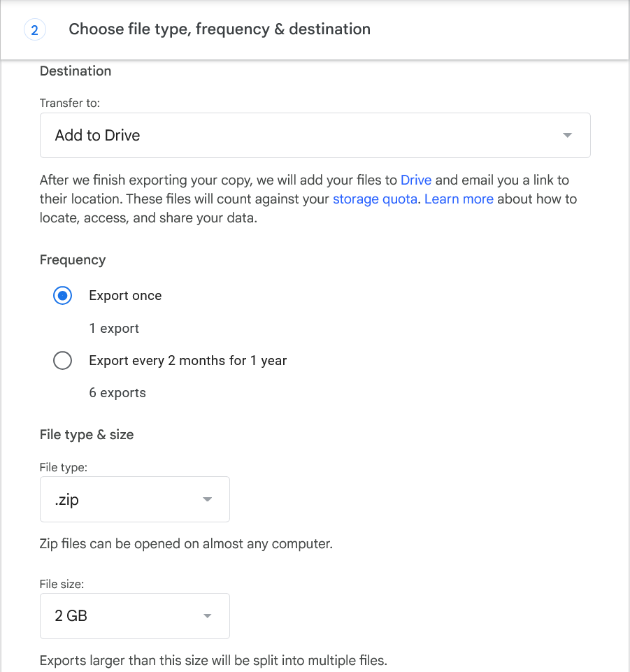Select the currently checked frequency option
The image size is (630, 672).
pos(62,295)
